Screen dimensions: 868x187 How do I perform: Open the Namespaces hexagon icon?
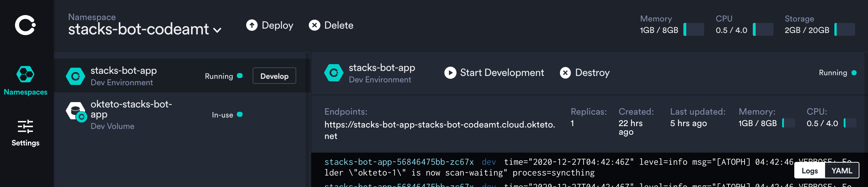pyautogui.click(x=25, y=75)
